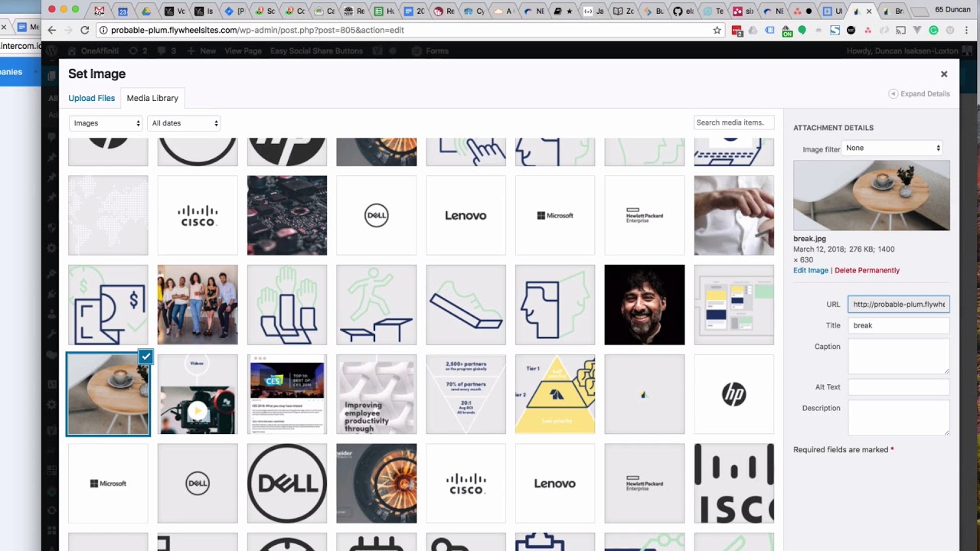Image resolution: width=980 pixels, height=551 pixels.
Task: Select the raised hands line-art thumbnail
Action: point(287,305)
